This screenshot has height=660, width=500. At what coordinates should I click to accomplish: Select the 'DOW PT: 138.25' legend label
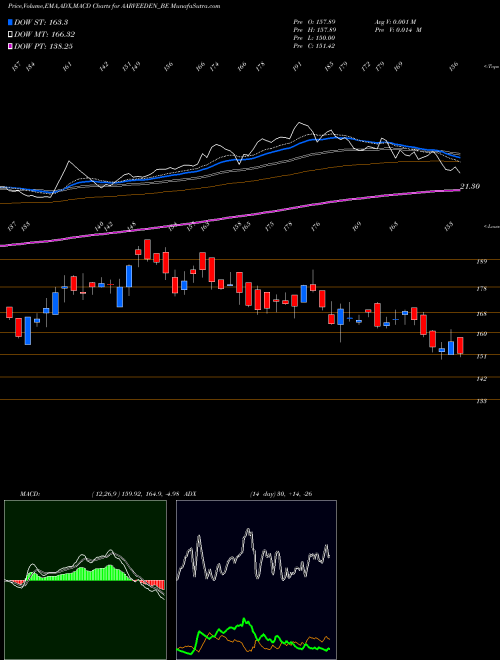pyautogui.click(x=44, y=46)
